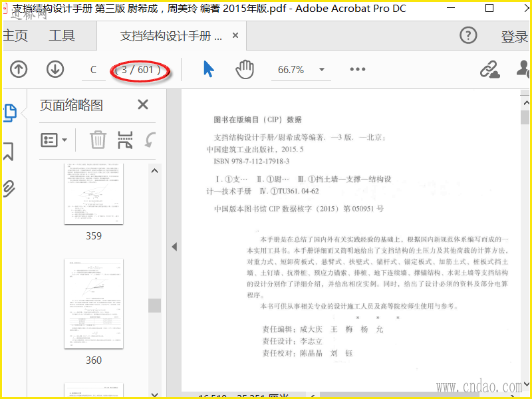Click the share link cloud icon
The height and width of the screenshot is (399, 532).
click(x=489, y=70)
